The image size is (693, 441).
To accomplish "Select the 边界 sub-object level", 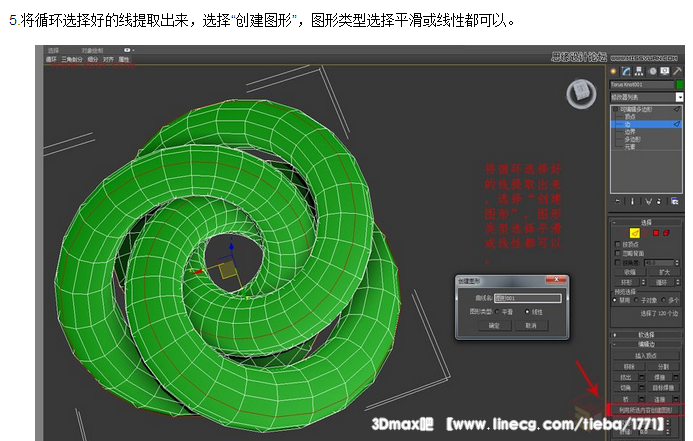I will click(630, 132).
